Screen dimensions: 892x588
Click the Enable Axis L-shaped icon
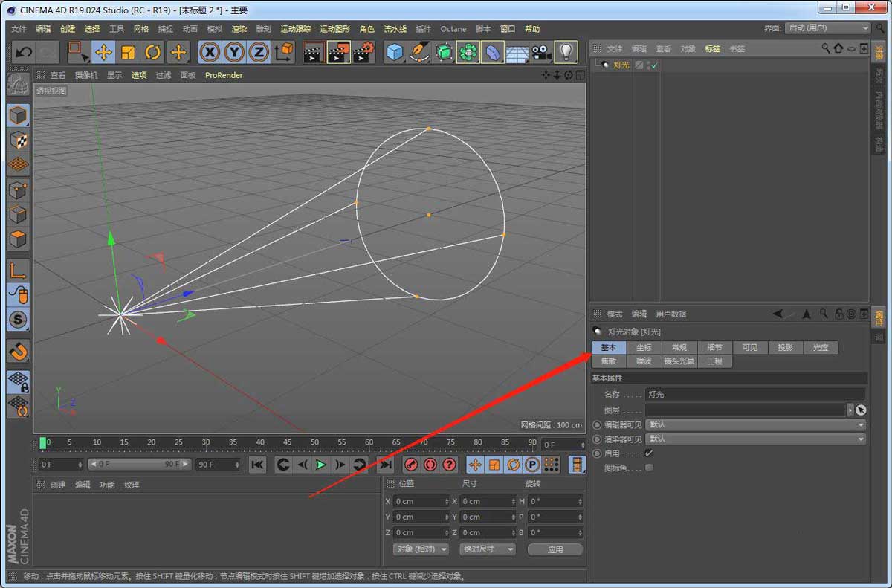(x=18, y=270)
